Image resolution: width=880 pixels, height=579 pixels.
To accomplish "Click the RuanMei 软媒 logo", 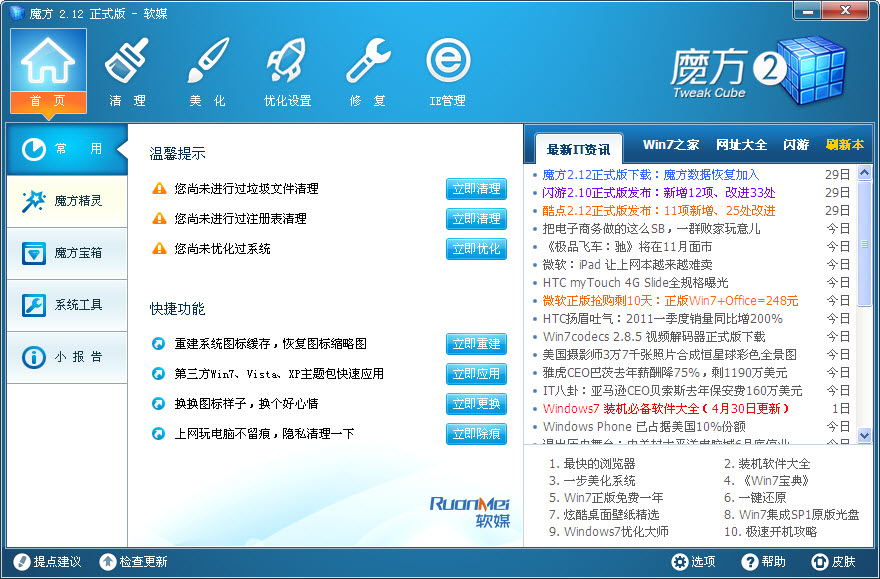I will click(x=470, y=512).
